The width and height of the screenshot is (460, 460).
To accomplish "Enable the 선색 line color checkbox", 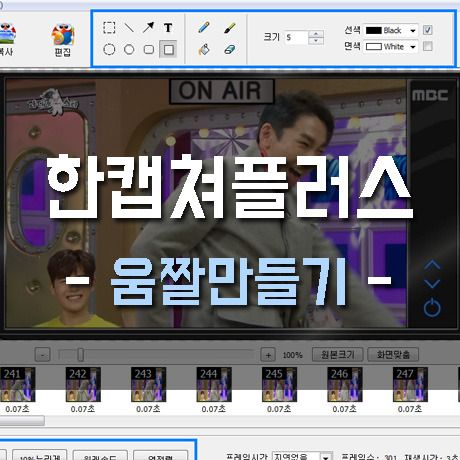I will (x=428, y=30).
